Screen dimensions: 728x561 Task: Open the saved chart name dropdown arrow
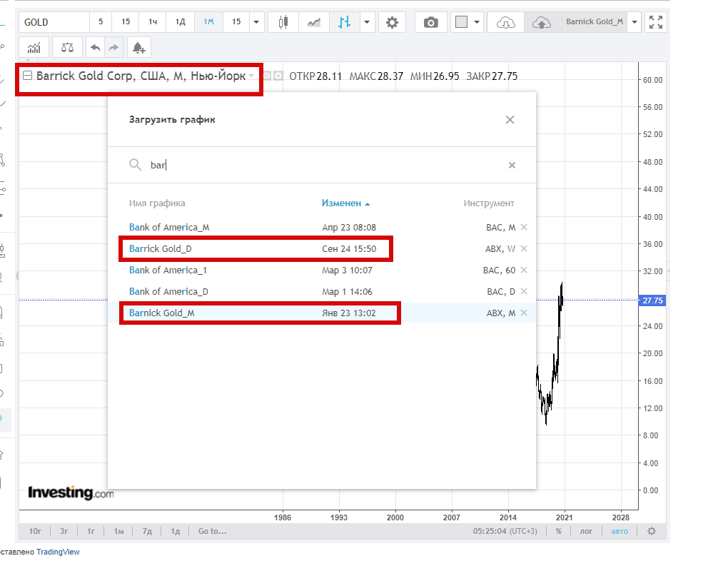[x=635, y=22]
